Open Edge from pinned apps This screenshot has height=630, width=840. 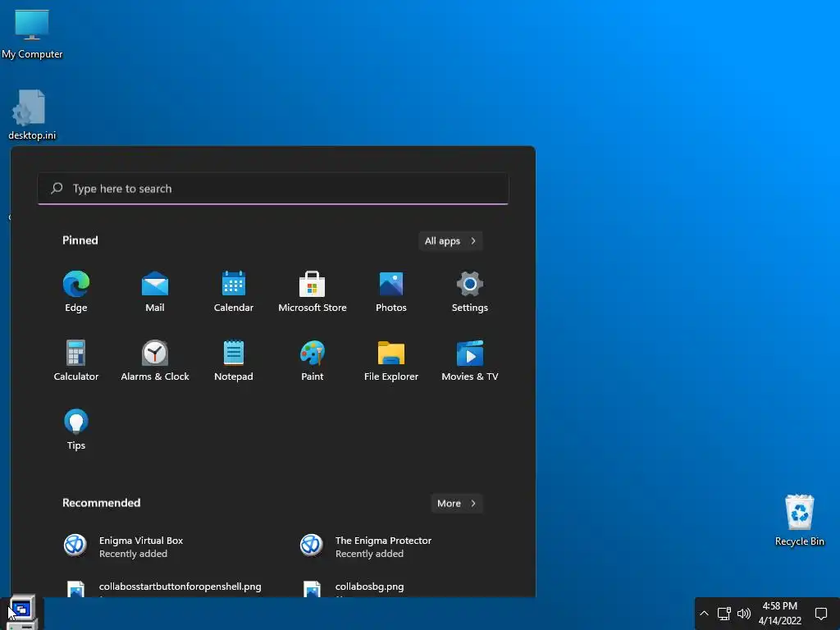click(76, 292)
